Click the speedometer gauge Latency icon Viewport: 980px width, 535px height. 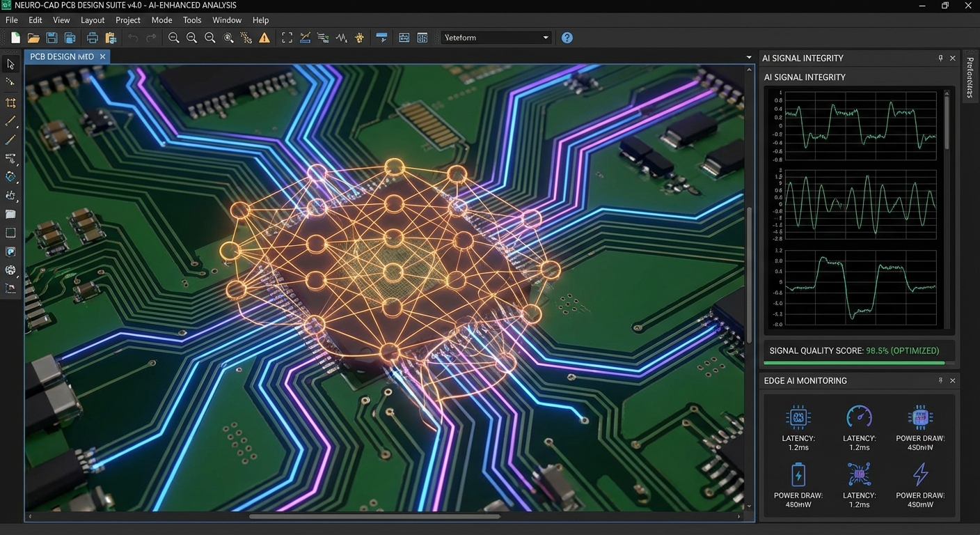860,417
